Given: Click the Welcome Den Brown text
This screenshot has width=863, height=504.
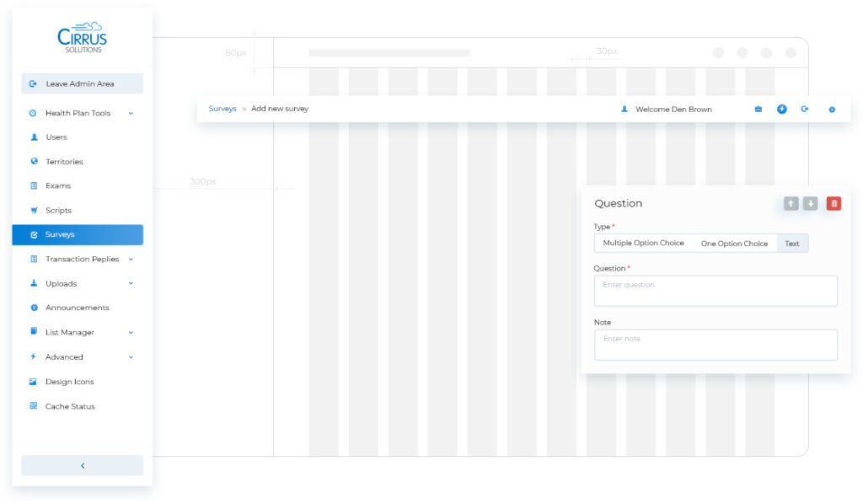Looking at the screenshot, I should coord(673,109).
